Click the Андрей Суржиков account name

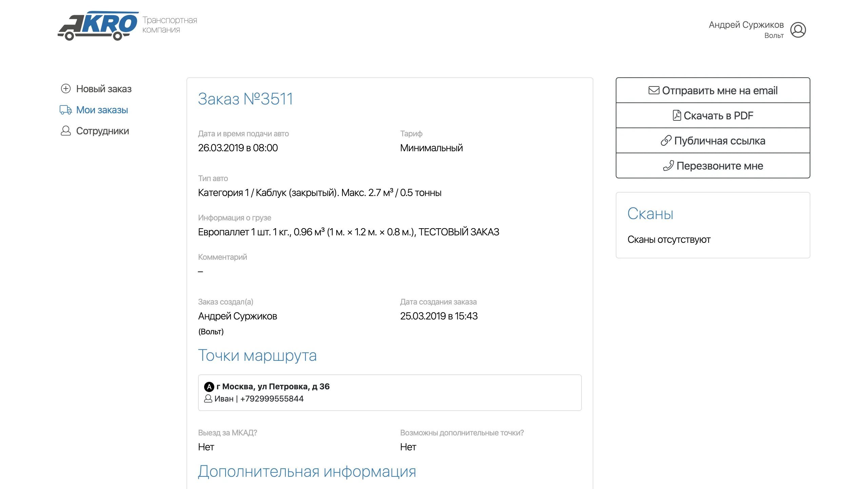coord(746,25)
